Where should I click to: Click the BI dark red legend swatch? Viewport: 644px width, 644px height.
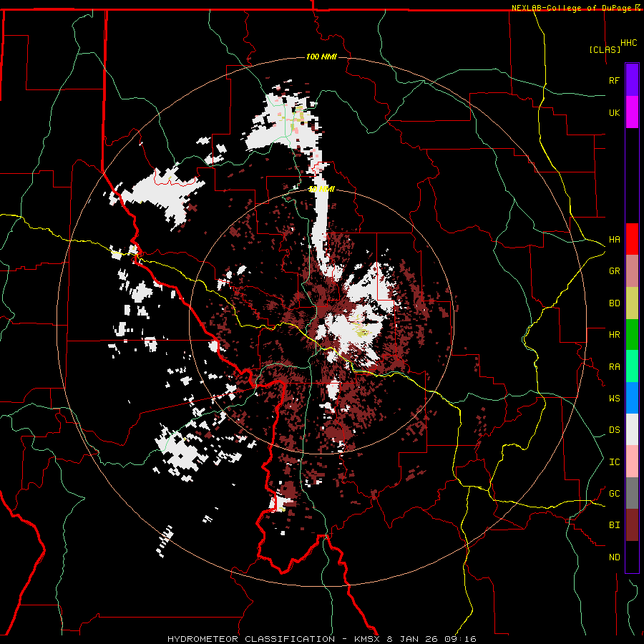(632, 525)
